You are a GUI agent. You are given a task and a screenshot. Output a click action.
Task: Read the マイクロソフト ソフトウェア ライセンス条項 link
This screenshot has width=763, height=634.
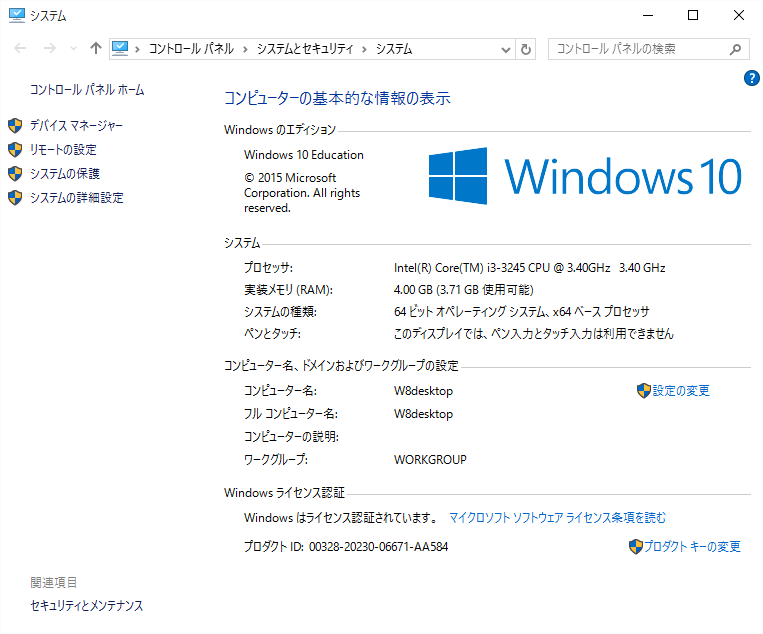(x=557, y=518)
